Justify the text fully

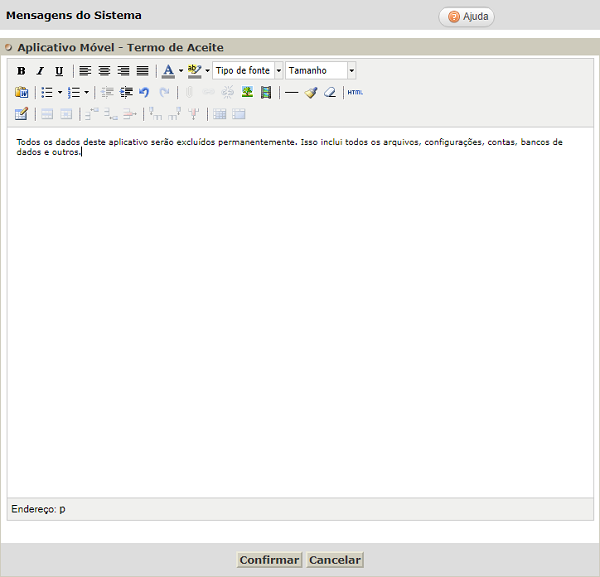[x=142, y=71]
